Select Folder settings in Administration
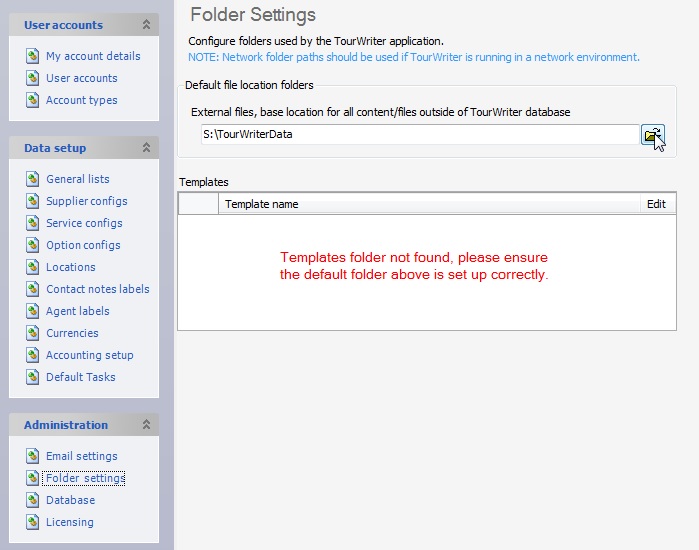The image size is (699, 550). (85, 478)
